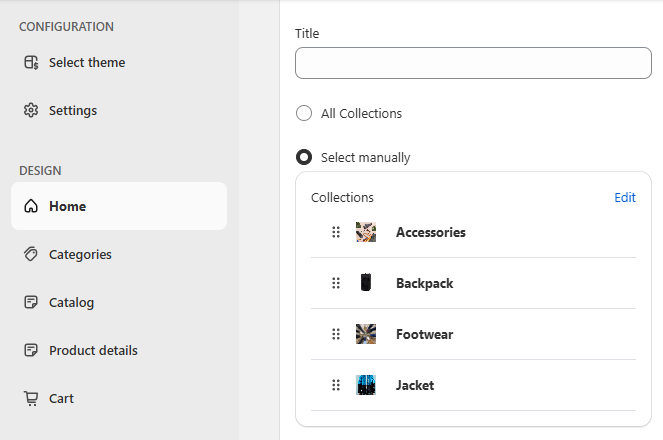
Task: Click the DESIGN section heading
Action: (40, 171)
